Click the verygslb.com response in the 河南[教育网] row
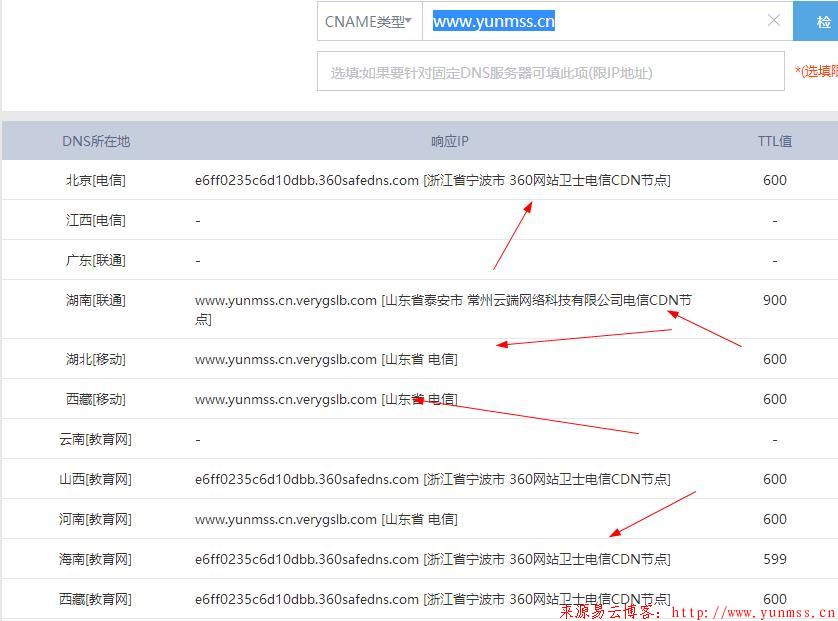The image size is (838, 621). [326, 519]
